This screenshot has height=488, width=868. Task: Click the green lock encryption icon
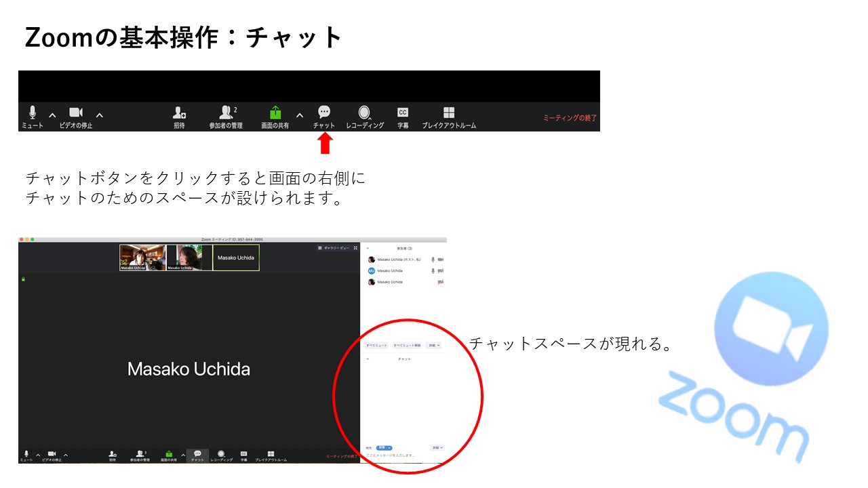pos(24,279)
